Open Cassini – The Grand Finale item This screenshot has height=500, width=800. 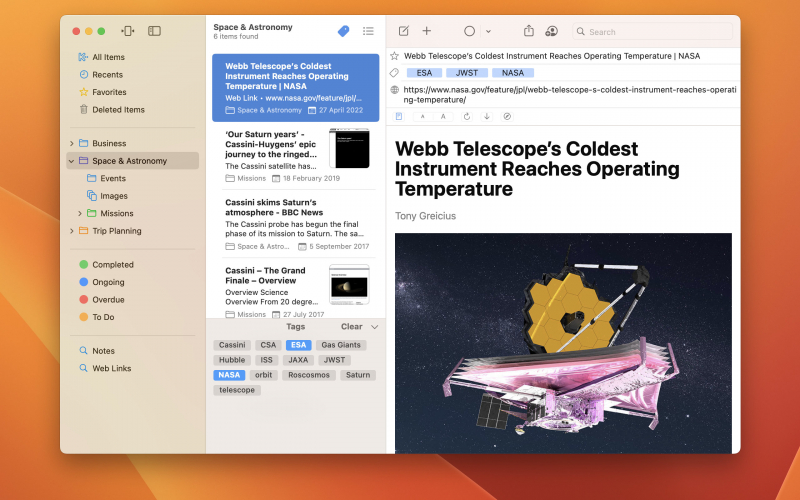tap(295, 290)
